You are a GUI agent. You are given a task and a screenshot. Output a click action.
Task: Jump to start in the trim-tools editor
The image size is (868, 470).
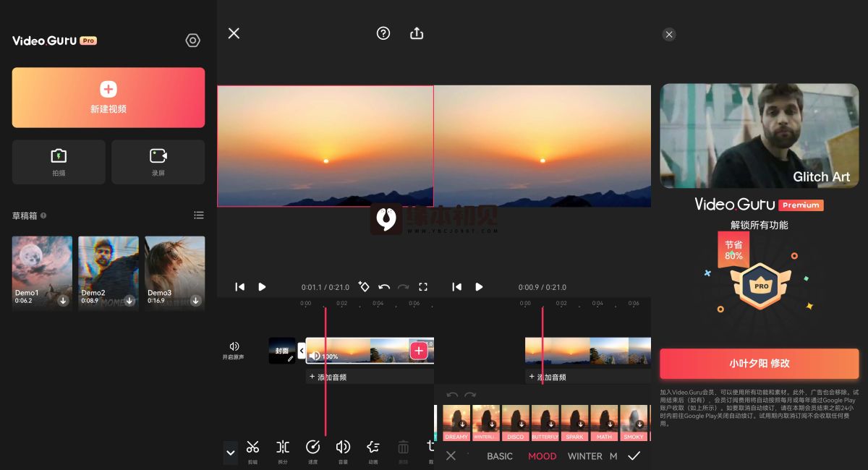point(239,287)
